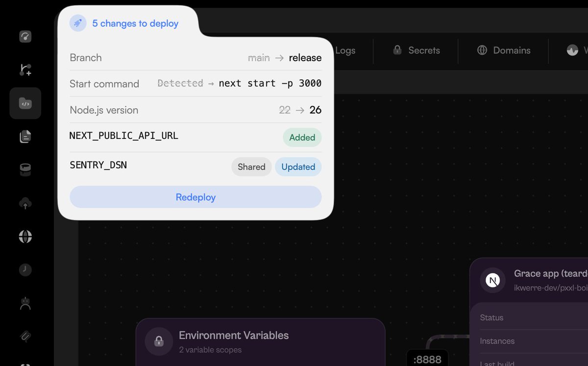Image resolution: width=588 pixels, height=366 pixels.
Task: Open the database icon in sidebar
Action: pos(25,170)
